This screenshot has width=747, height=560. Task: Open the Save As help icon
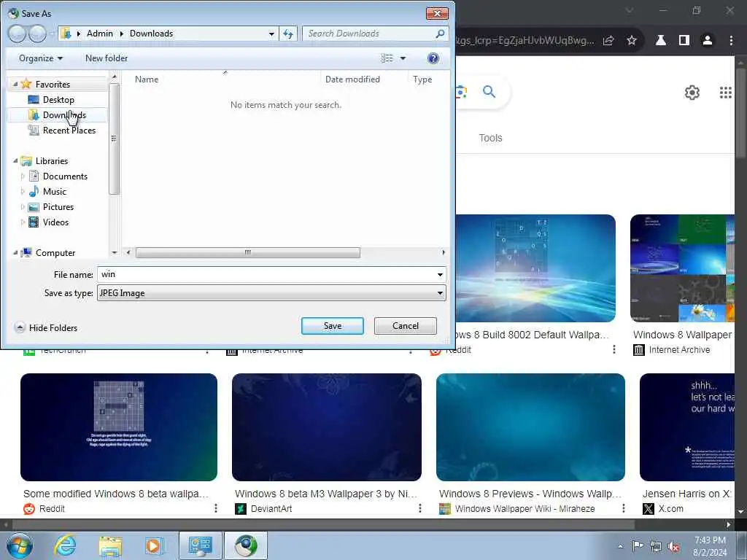click(x=433, y=58)
